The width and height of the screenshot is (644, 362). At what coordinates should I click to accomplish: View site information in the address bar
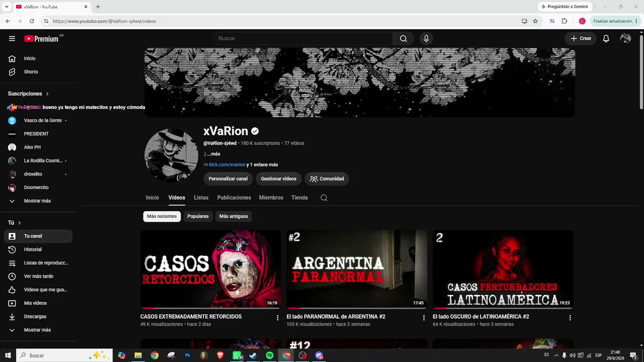point(46,21)
